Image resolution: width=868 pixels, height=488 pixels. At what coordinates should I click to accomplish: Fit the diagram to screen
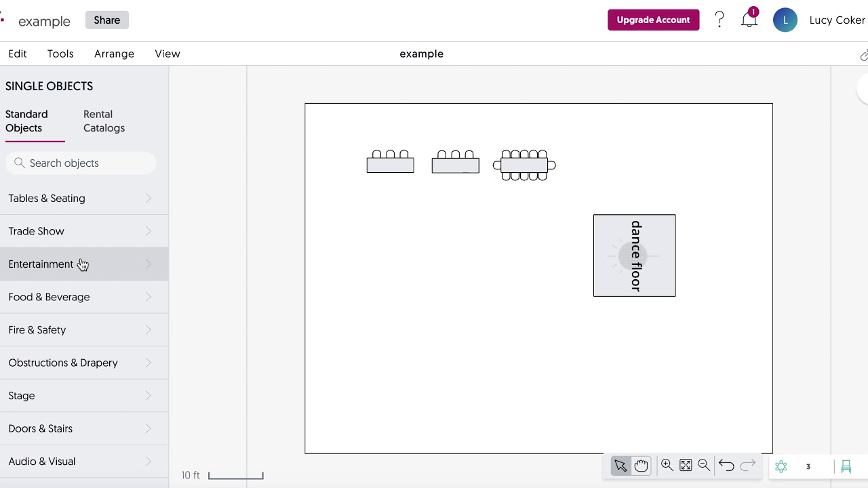tap(686, 465)
